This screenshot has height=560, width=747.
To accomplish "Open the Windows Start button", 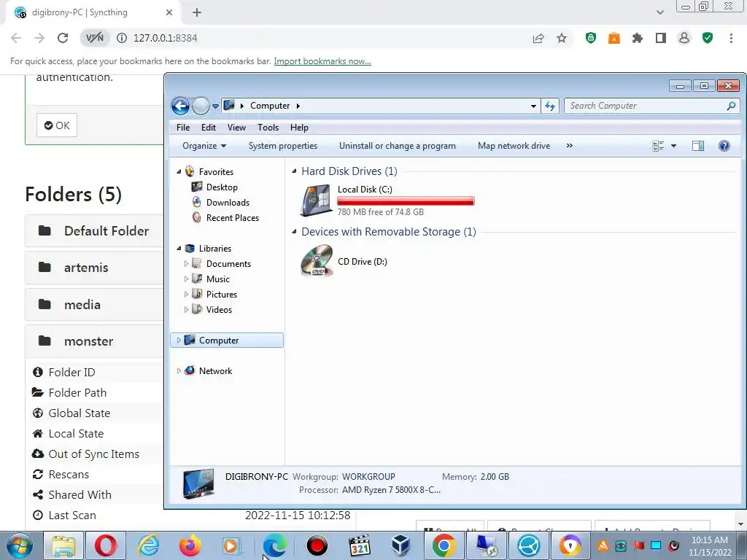I will (x=20, y=545).
